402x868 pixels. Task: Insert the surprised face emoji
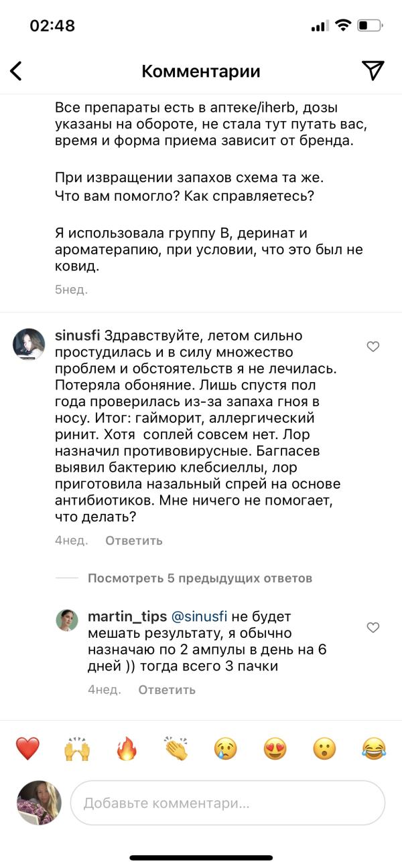click(x=324, y=748)
